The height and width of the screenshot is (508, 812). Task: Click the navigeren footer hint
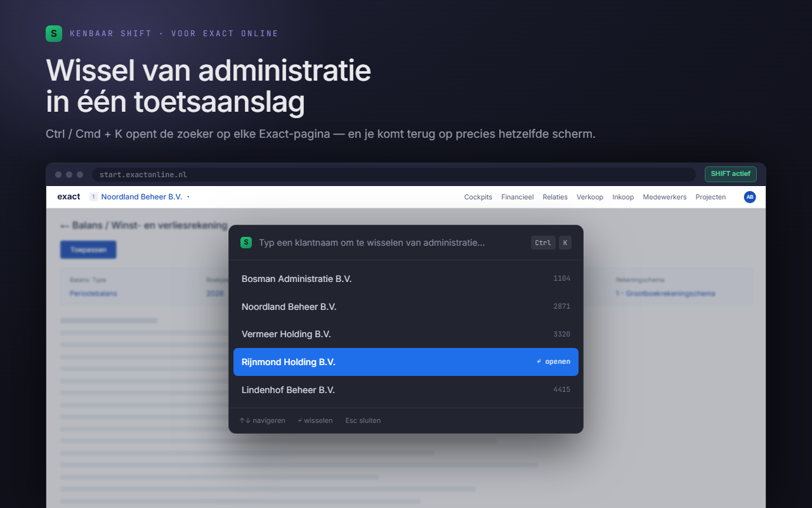(x=262, y=420)
